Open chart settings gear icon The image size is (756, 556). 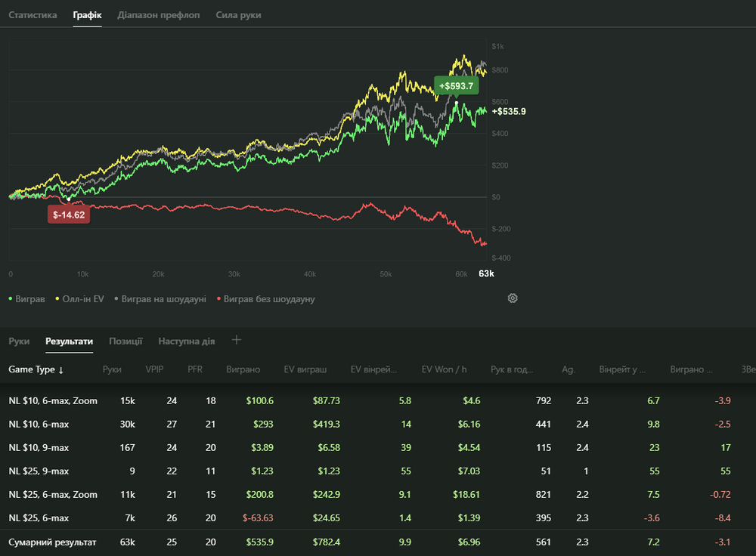pos(513,298)
